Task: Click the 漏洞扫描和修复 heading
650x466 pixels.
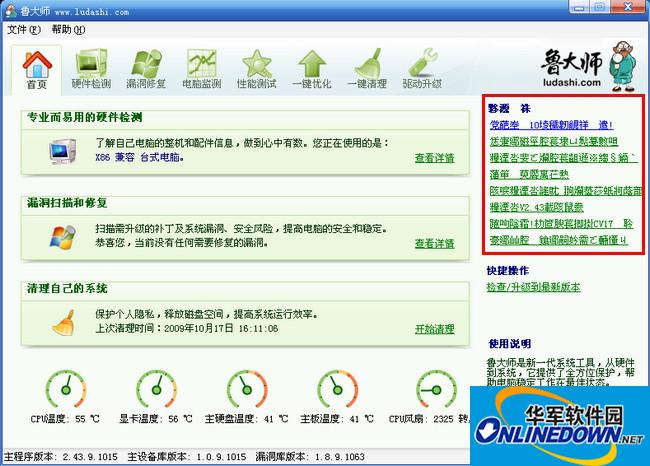Action: pyautogui.click(x=67, y=203)
